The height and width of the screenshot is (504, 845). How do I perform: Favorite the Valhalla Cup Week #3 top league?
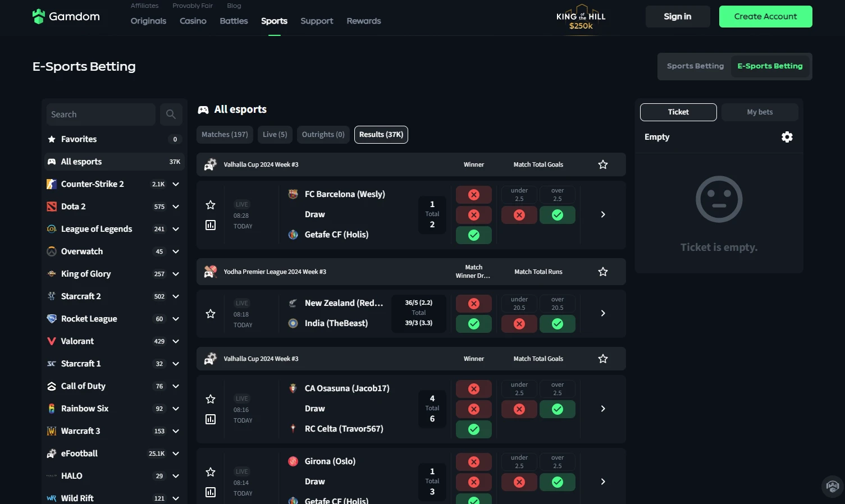pyautogui.click(x=603, y=164)
